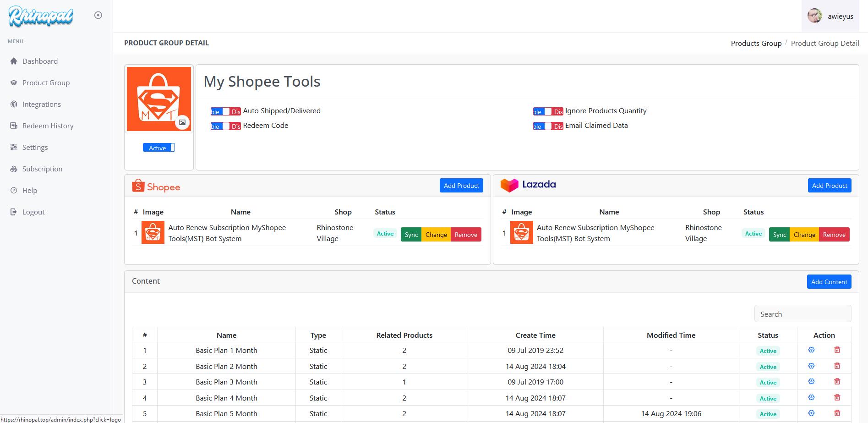Change the Lazada product
The height and width of the screenshot is (423, 868).
[804, 235]
